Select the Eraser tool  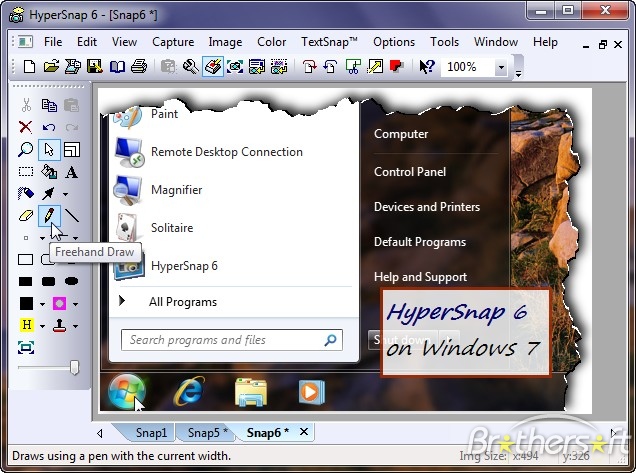26,216
